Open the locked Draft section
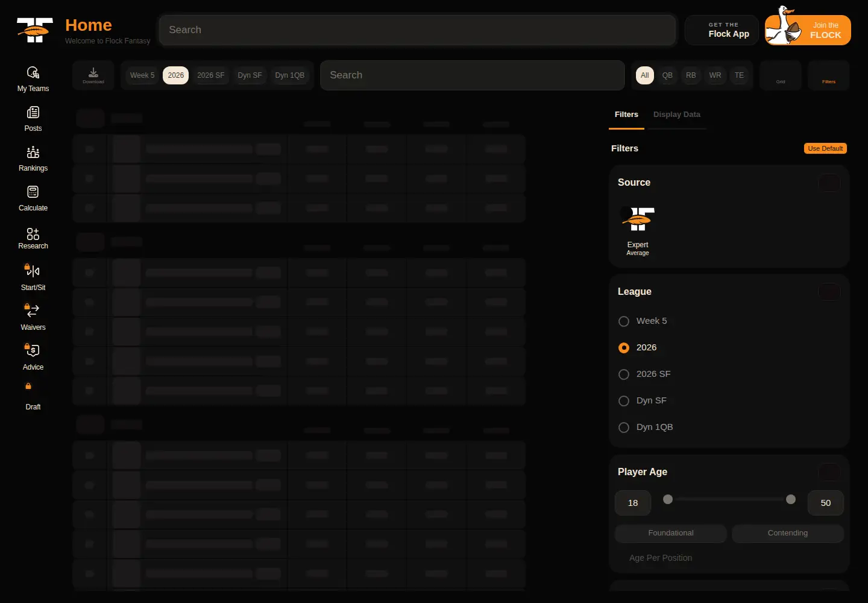 (x=33, y=397)
